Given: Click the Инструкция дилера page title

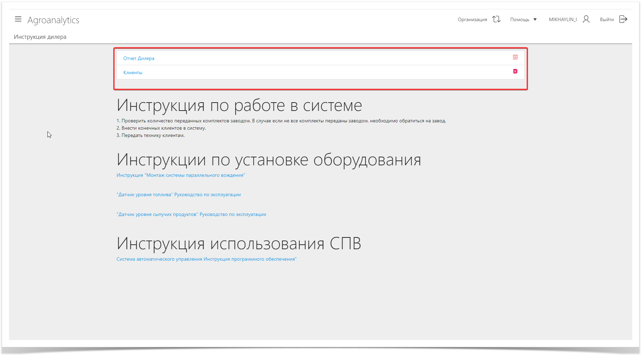Looking at the screenshot, I should [x=40, y=37].
